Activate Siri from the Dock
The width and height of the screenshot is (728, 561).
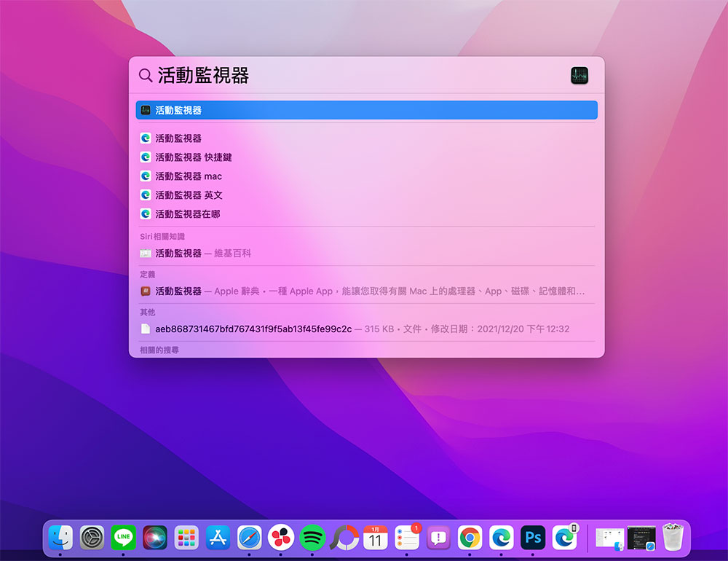tap(155, 538)
